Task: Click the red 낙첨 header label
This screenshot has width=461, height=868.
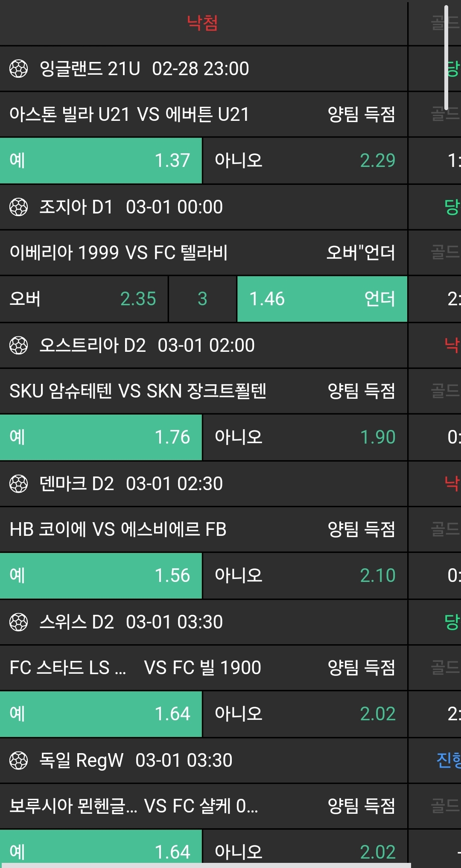Action: [202, 23]
